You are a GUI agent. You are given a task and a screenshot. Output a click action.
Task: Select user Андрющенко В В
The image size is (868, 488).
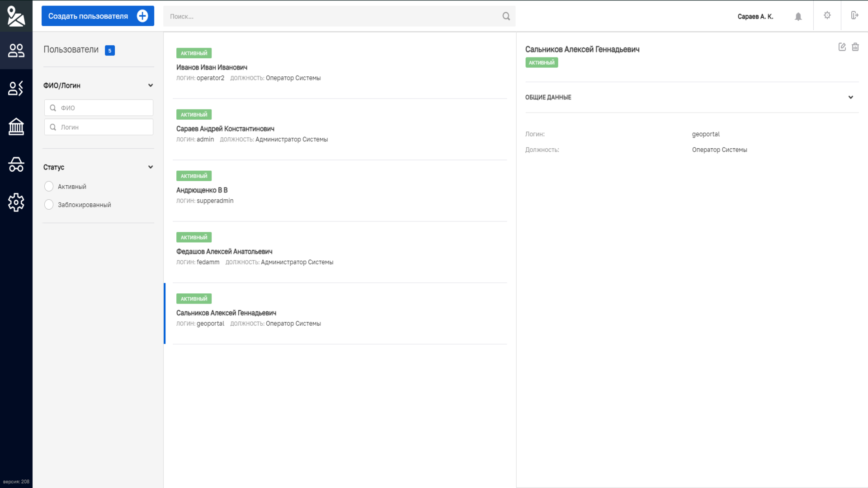340,191
